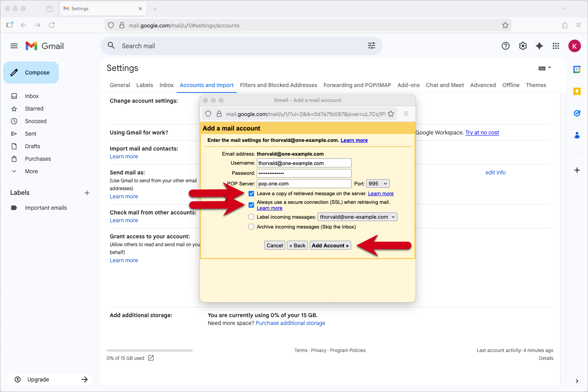The image size is (588, 392).
Task: Open the Forwarding and POP/IMAP tab
Action: [x=357, y=85]
